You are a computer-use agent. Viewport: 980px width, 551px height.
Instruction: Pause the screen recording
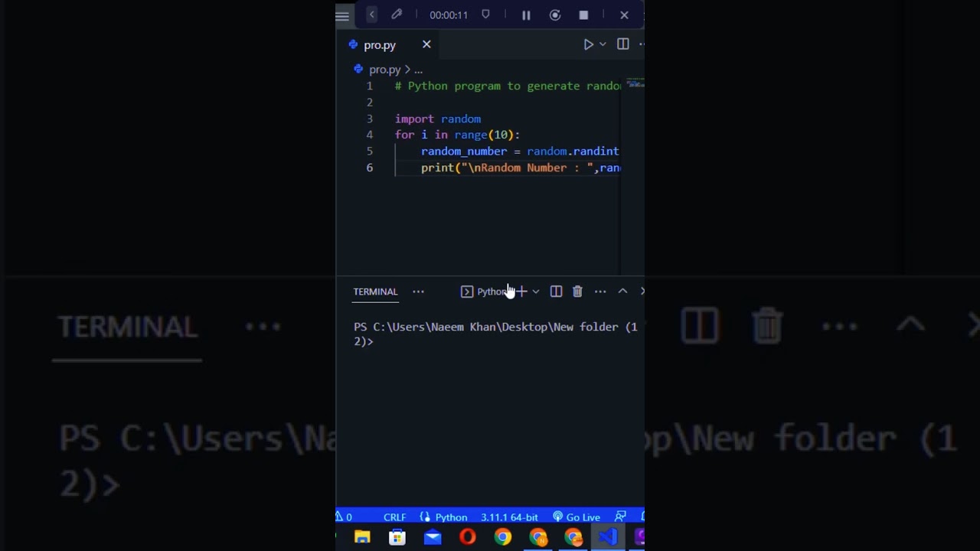pyautogui.click(x=526, y=15)
